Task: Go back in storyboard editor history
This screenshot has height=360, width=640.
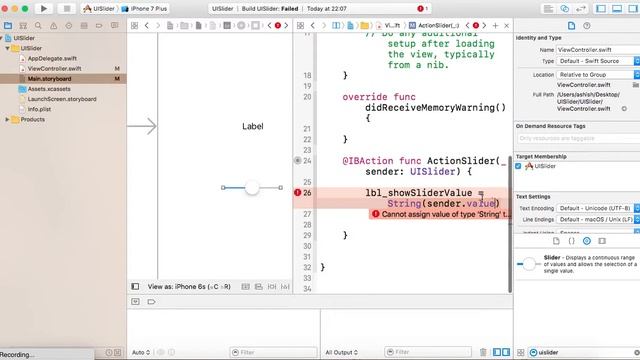Action: click(x=147, y=25)
